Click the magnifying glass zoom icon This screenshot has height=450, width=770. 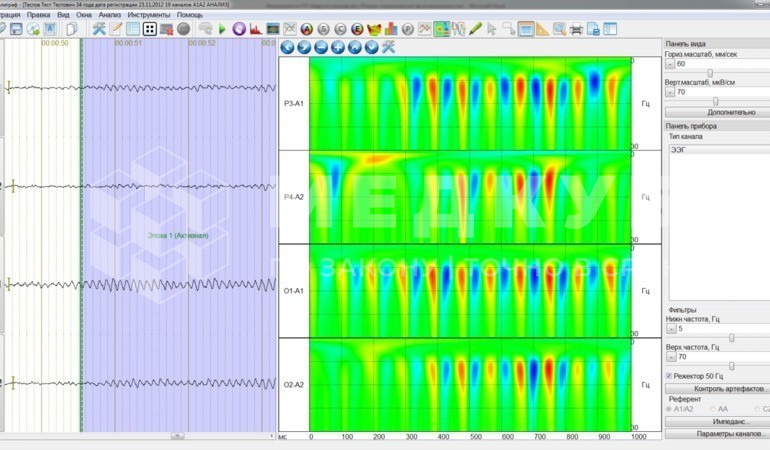pyautogui.click(x=559, y=29)
